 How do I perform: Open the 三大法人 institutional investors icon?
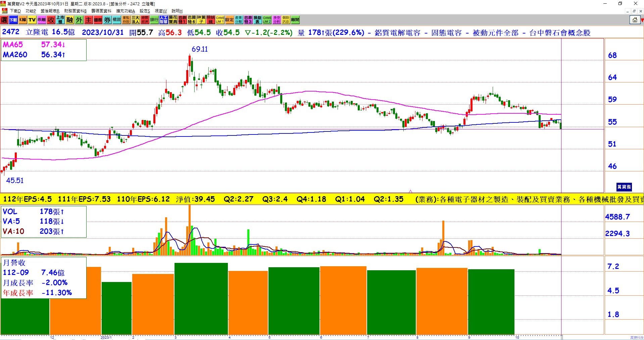(135, 20)
